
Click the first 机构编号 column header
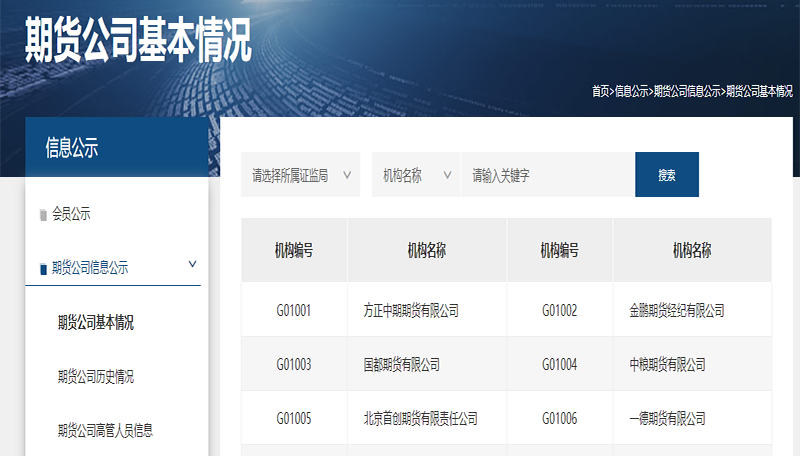coord(294,250)
